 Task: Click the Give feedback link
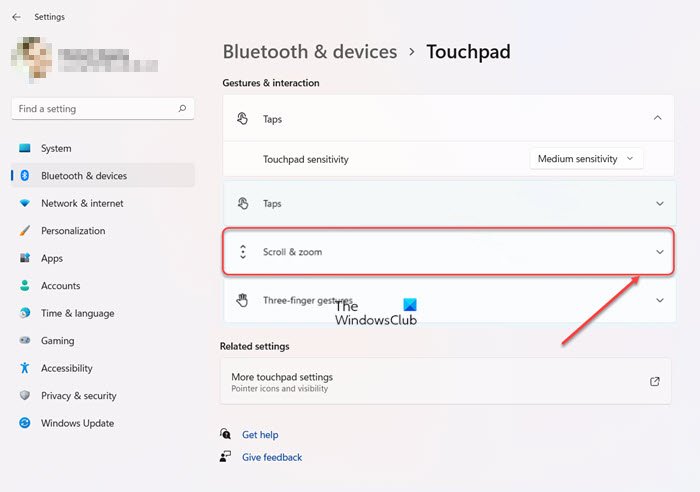click(x=271, y=457)
